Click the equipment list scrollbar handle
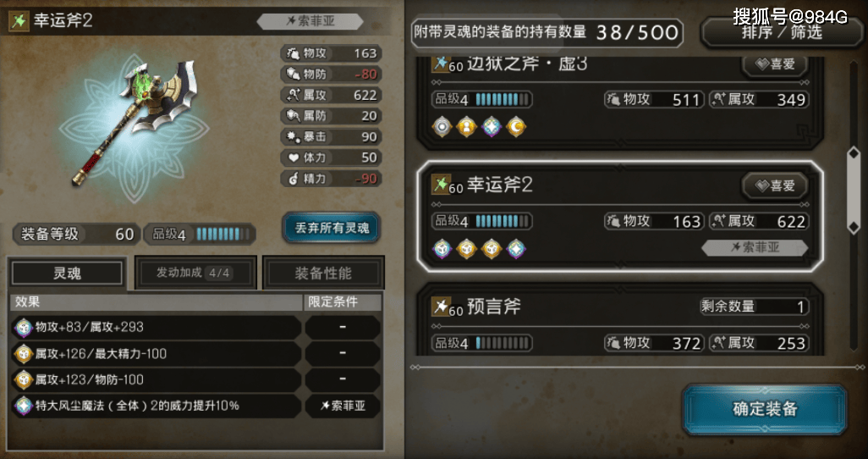 [853, 191]
